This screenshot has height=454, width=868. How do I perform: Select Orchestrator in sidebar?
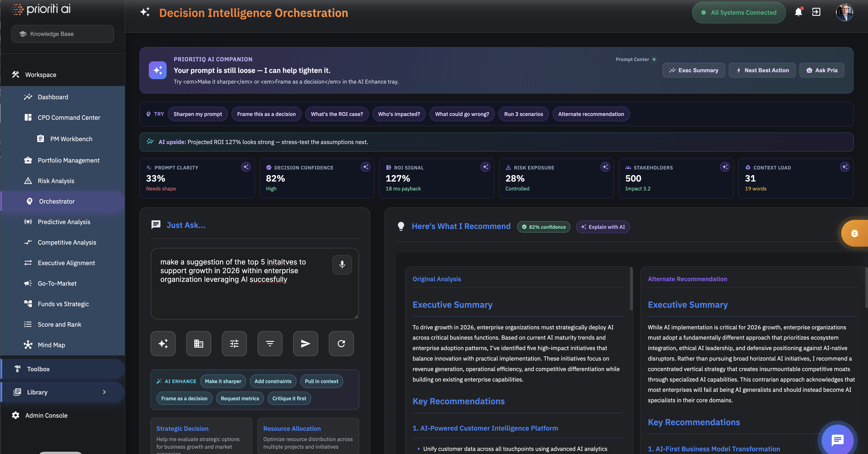(x=63, y=201)
